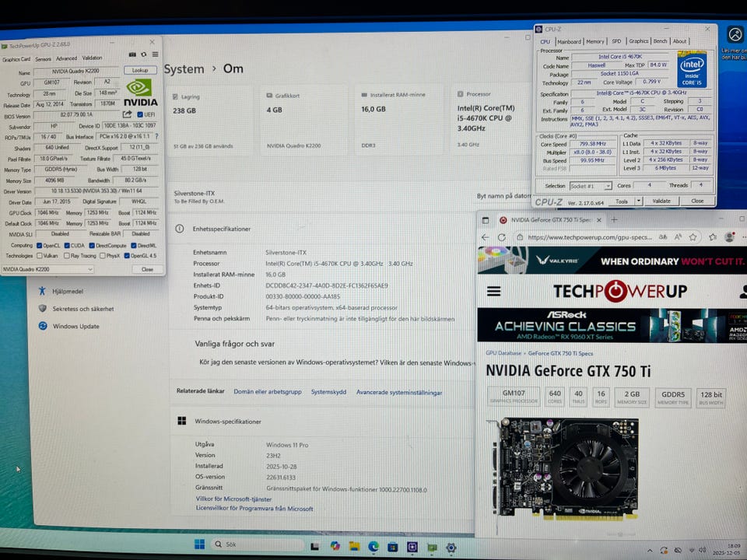Toggle the OpenGL 4.5 checkbox in GPU-Z
This screenshot has width=747, height=560.
tap(127, 256)
